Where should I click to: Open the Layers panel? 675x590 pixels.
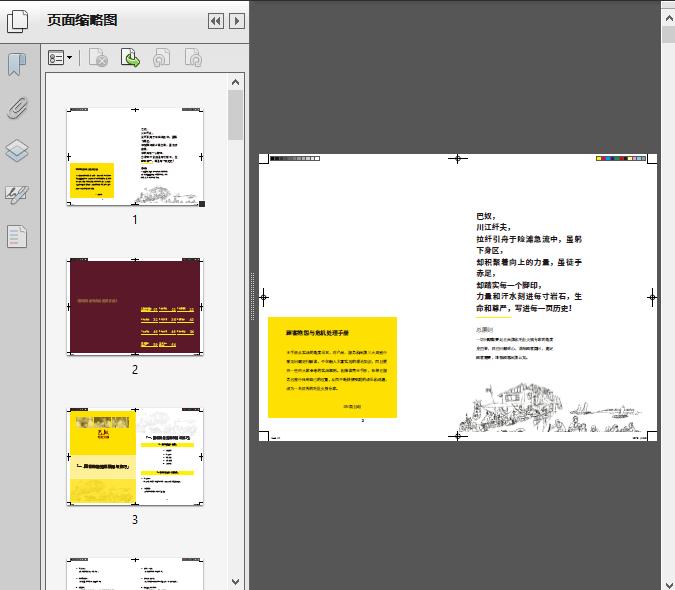(x=17, y=151)
